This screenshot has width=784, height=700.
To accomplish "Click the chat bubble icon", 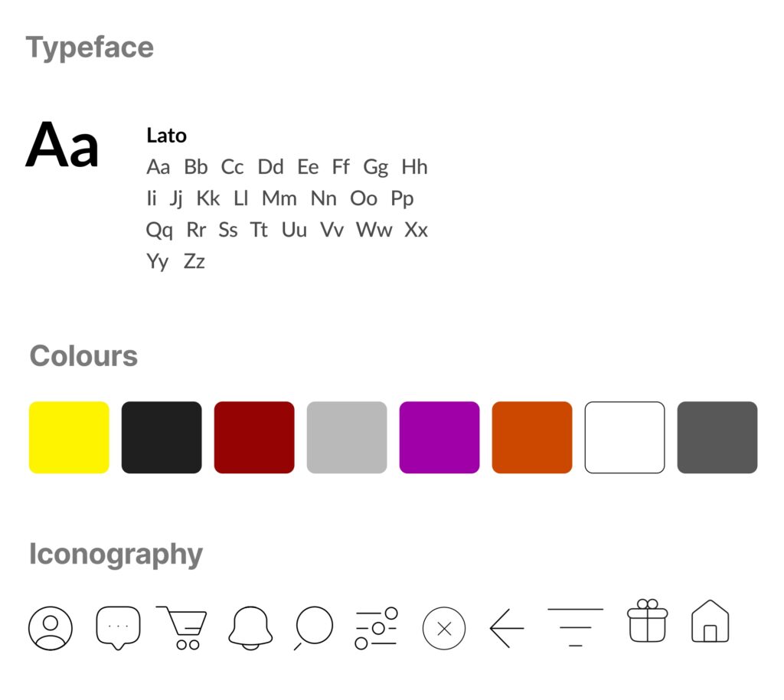I will [118, 627].
